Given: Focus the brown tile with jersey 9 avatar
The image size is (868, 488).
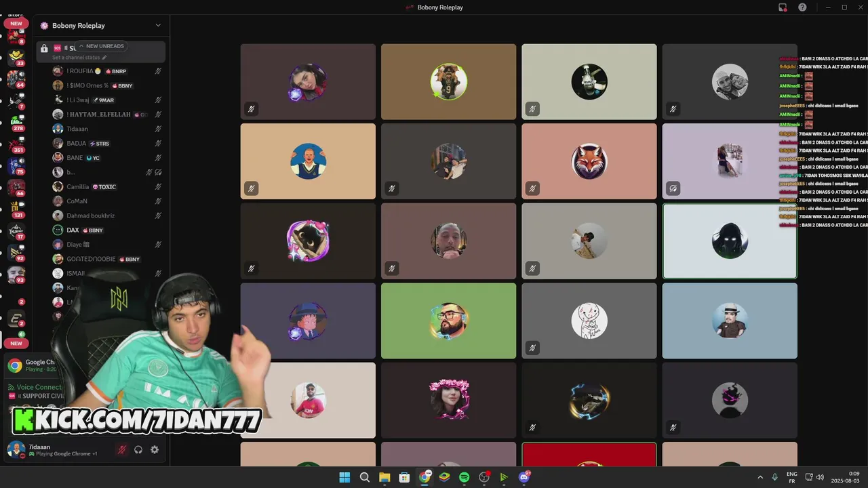Looking at the screenshot, I should (x=448, y=81).
